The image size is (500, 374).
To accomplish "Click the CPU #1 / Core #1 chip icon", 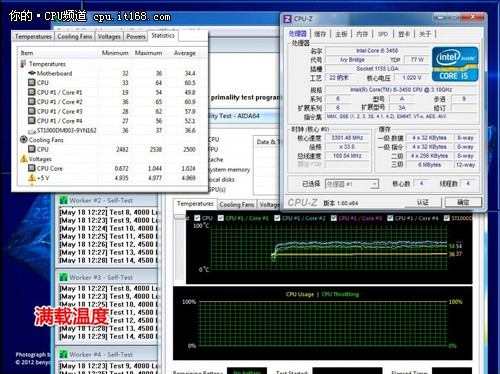I will [x=32, y=92].
